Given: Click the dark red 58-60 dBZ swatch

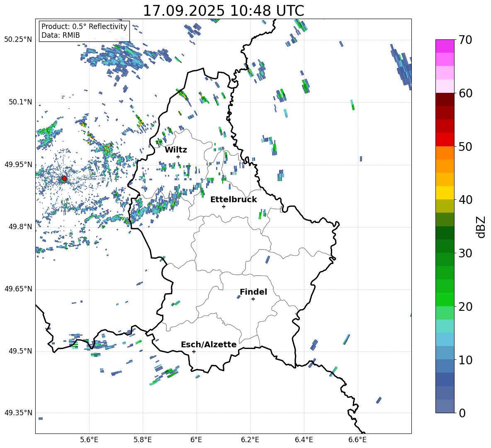Looking at the screenshot, I should (x=445, y=99).
